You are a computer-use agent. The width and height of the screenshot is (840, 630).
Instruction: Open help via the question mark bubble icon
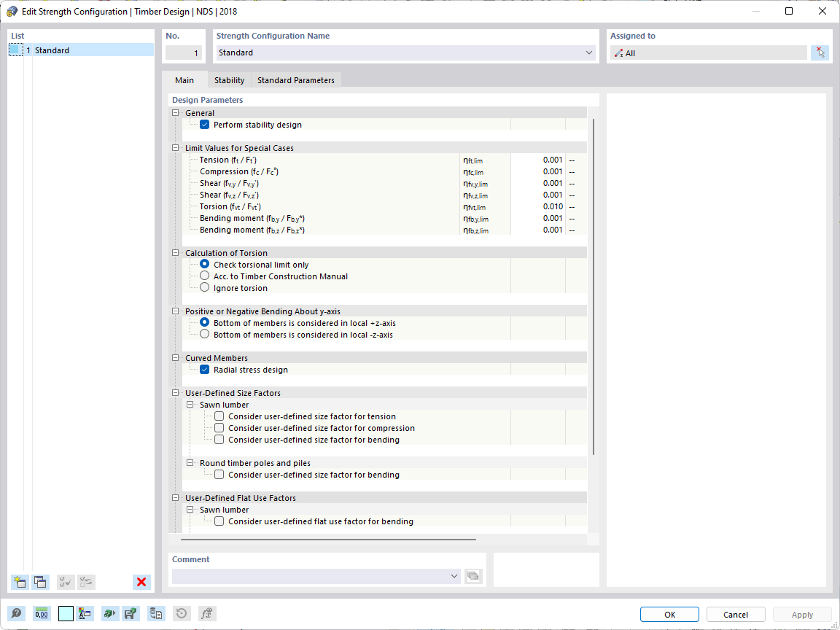click(17, 614)
